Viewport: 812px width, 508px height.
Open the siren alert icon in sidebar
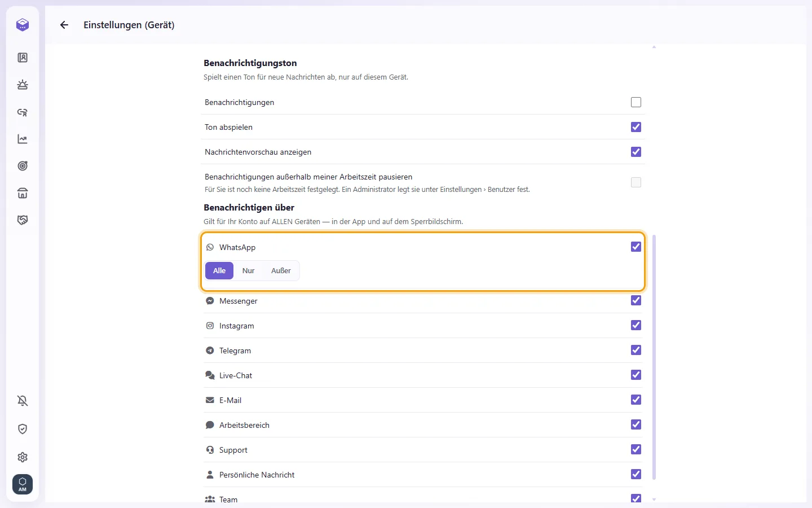[x=23, y=85]
